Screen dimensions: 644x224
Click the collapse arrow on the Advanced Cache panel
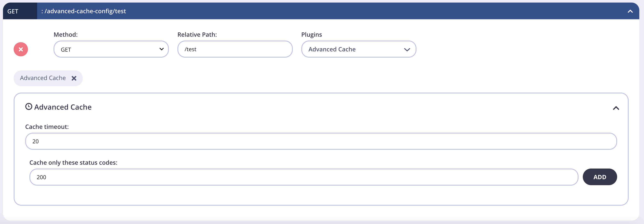click(616, 108)
